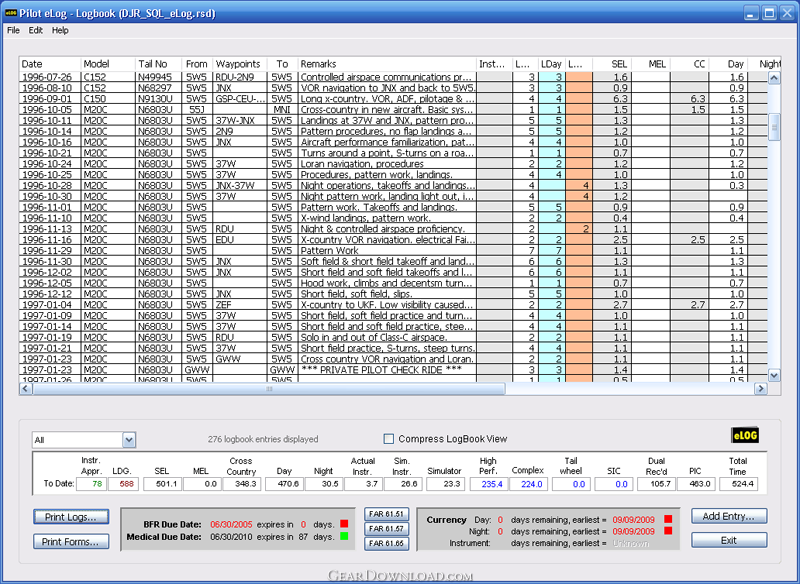
Task: Select the N68297 tail number cell
Action: click(159, 88)
